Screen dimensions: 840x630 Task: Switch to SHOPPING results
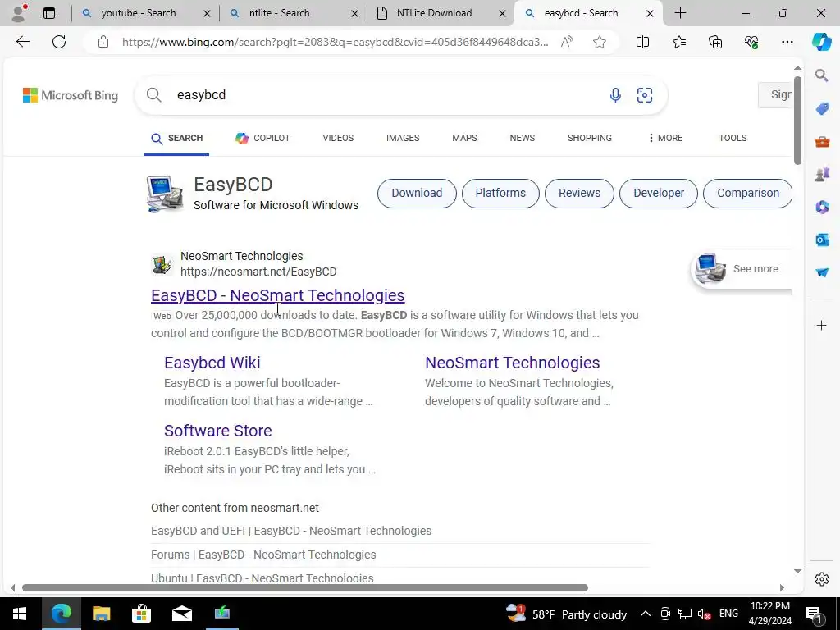[589, 138]
